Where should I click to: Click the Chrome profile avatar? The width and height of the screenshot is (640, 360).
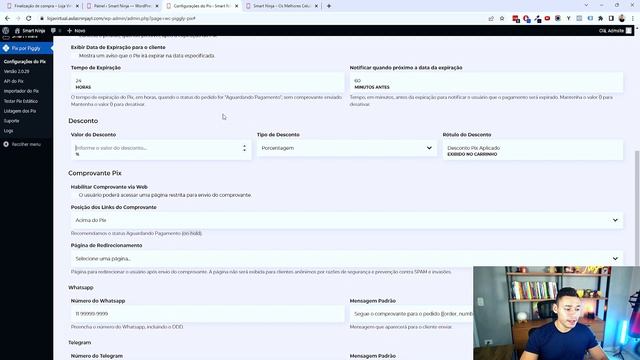pyautogui.click(x=622, y=18)
